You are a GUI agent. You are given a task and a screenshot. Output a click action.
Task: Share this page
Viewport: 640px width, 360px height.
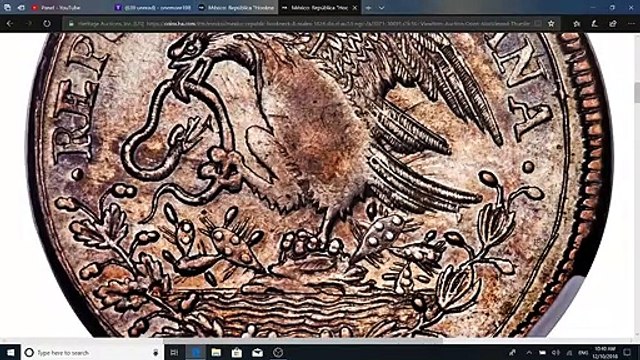click(613, 24)
